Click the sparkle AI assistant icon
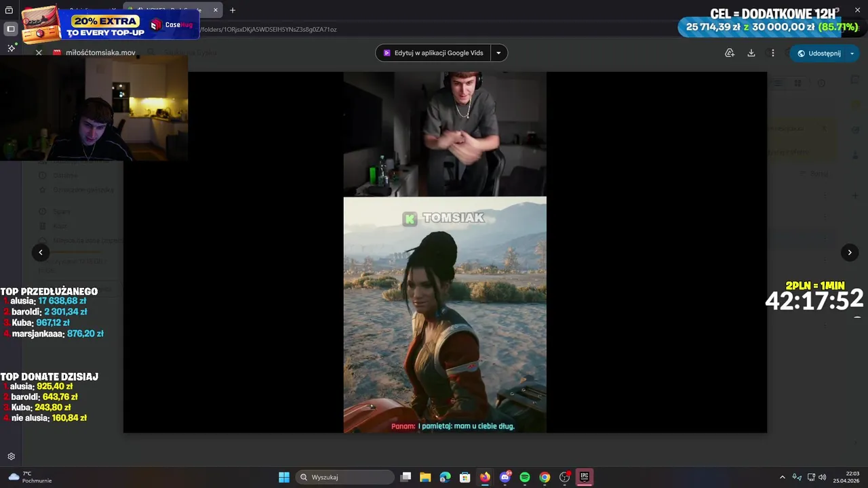The image size is (868, 488). pos(11,48)
